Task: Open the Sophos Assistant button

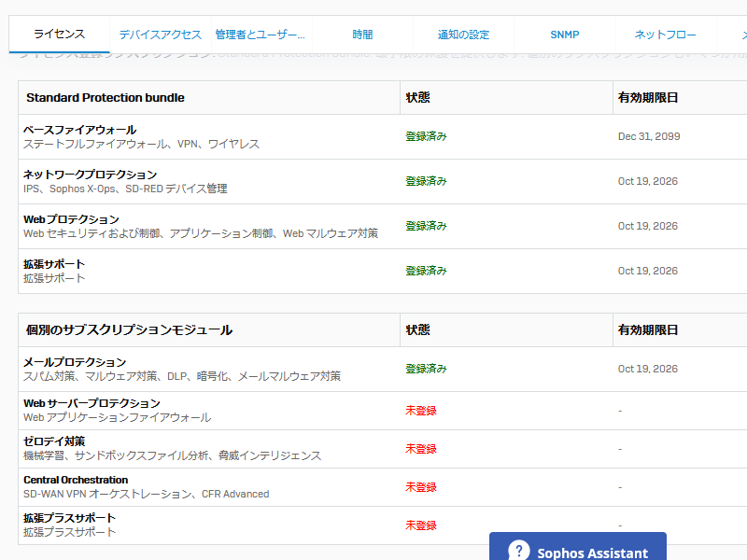Action: pyautogui.click(x=577, y=547)
